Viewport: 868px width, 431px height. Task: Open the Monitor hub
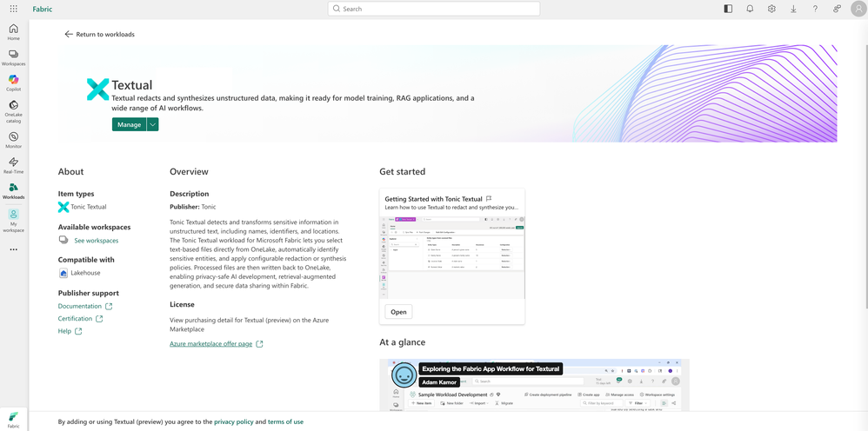pyautogui.click(x=13, y=140)
